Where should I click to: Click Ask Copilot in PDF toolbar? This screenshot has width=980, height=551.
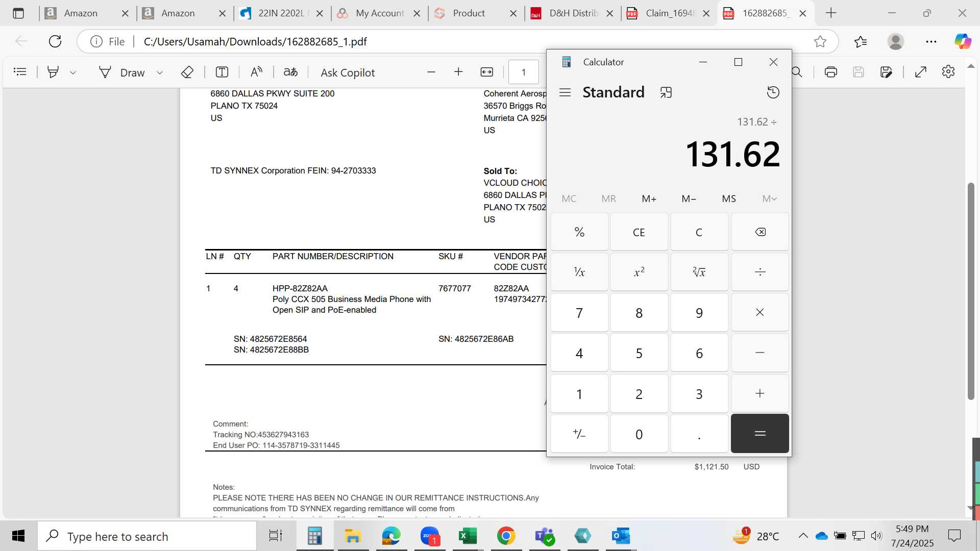pos(348,72)
